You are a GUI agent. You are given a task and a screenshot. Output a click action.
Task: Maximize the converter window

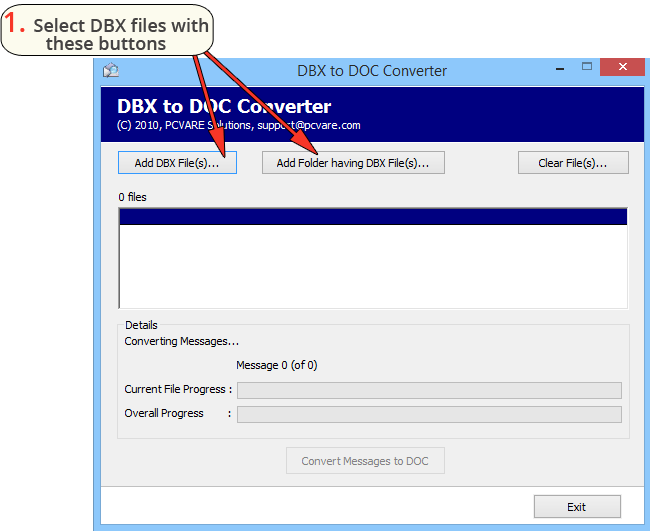click(587, 67)
